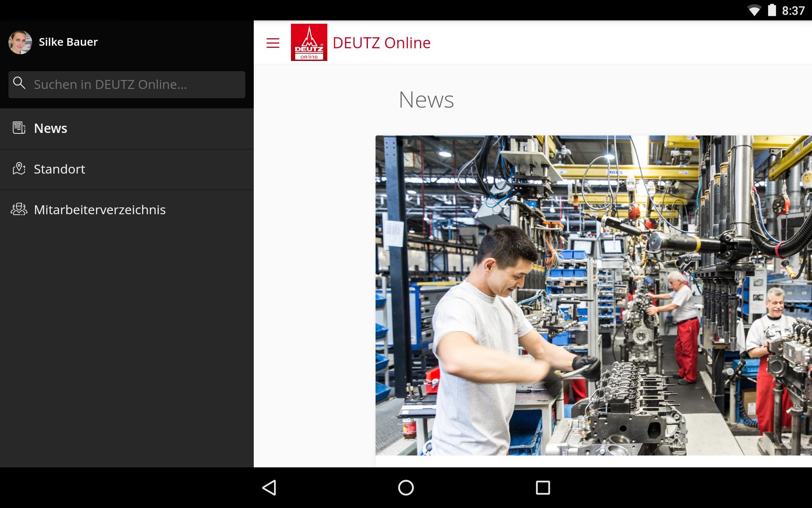This screenshot has height=508, width=812.
Task: Tap the Silke Bauer user name
Action: tap(68, 42)
